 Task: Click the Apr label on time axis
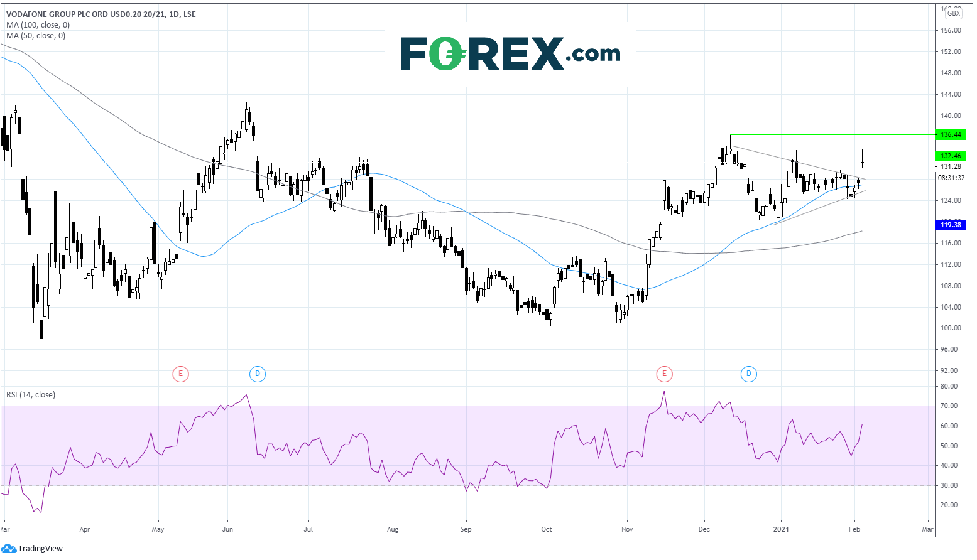[85, 529]
